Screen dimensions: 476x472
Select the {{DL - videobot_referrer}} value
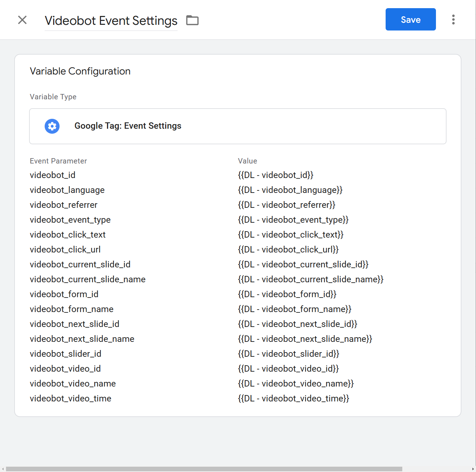pos(286,205)
